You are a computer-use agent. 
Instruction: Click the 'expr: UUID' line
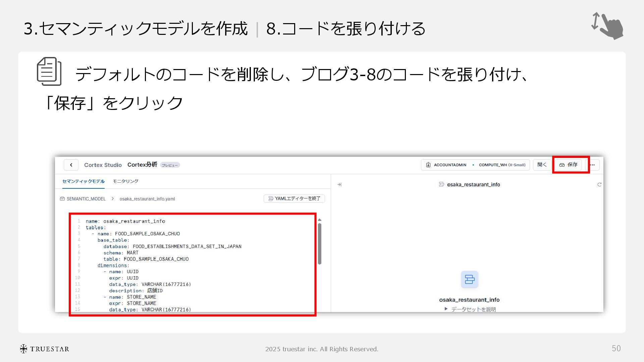(124, 278)
